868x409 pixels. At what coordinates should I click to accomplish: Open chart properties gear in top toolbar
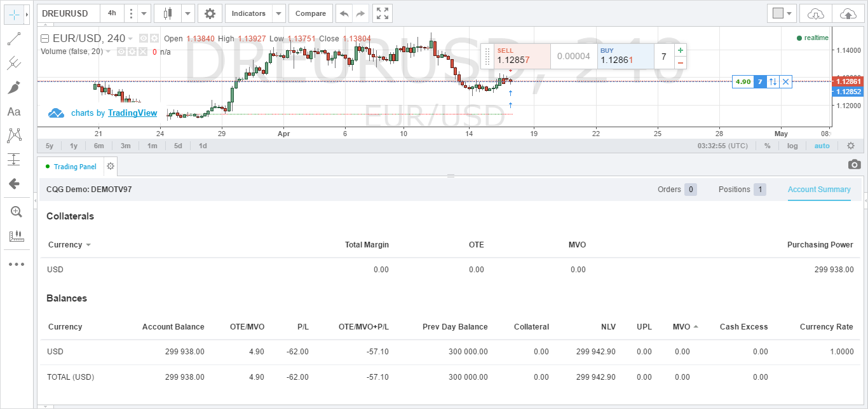[210, 13]
